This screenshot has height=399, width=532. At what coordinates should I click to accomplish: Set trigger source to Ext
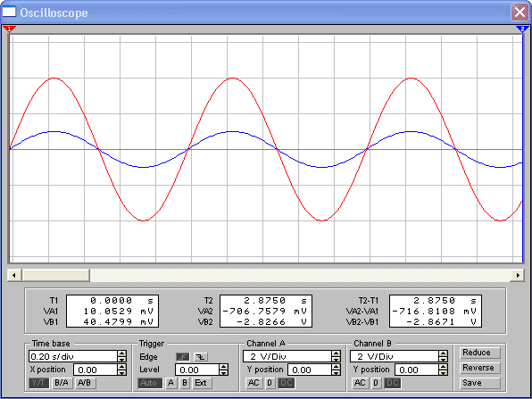tap(202, 383)
